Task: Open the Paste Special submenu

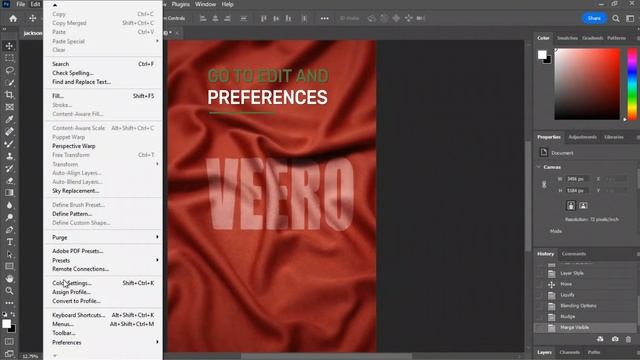Action: pos(103,41)
